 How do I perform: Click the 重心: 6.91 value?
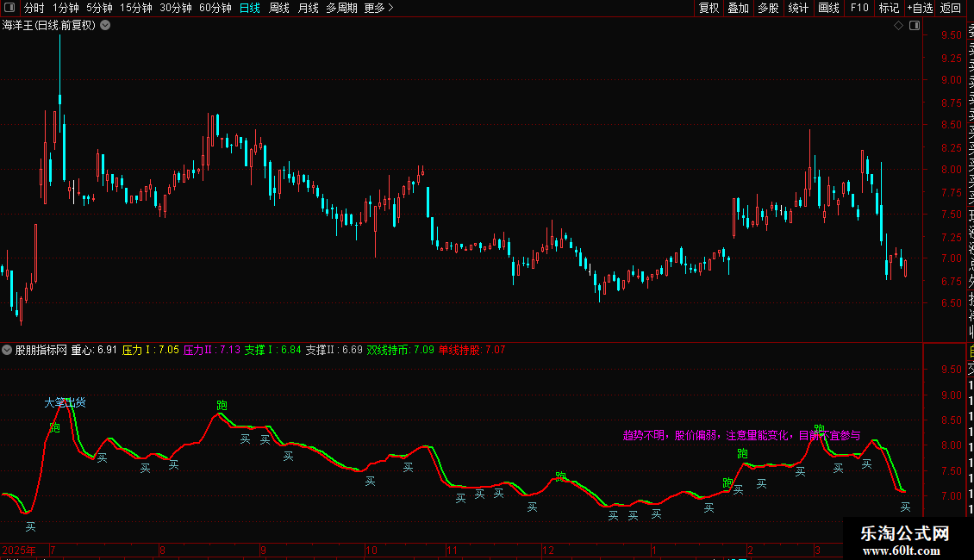click(x=94, y=350)
